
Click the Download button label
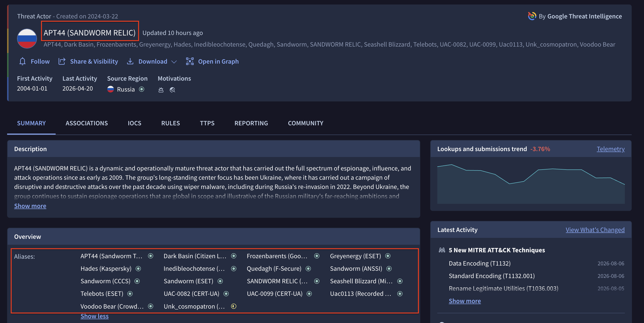pos(153,61)
